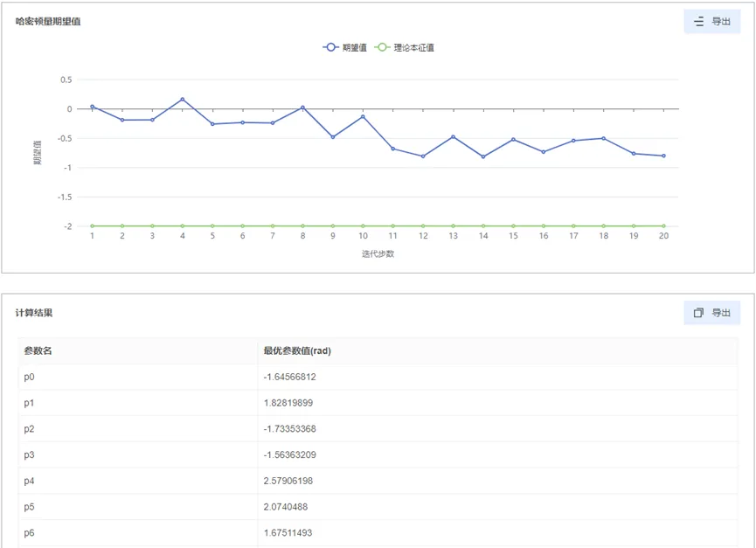Click the p4 parameter name cell
The image size is (756, 548).
30,481
